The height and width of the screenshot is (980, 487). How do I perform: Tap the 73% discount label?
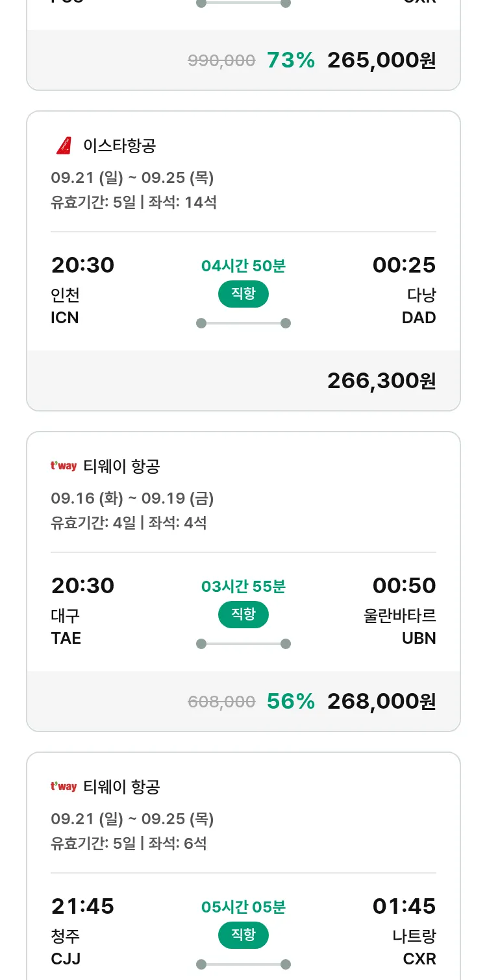(x=290, y=60)
